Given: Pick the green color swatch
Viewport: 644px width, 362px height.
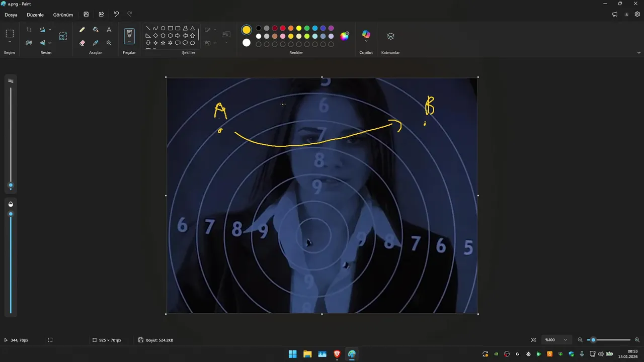Looking at the screenshot, I should point(307,28).
